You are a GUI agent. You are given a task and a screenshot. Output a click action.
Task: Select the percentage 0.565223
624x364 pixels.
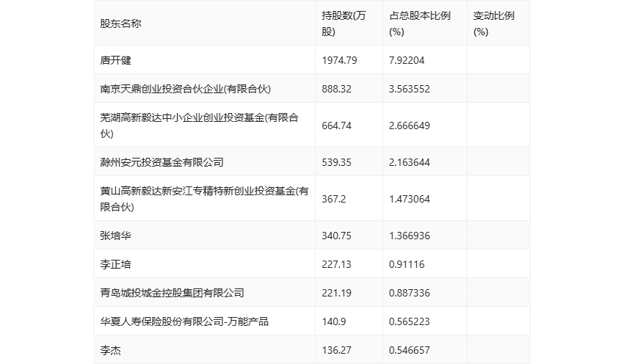pyautogui.click(x=410, y=321)
